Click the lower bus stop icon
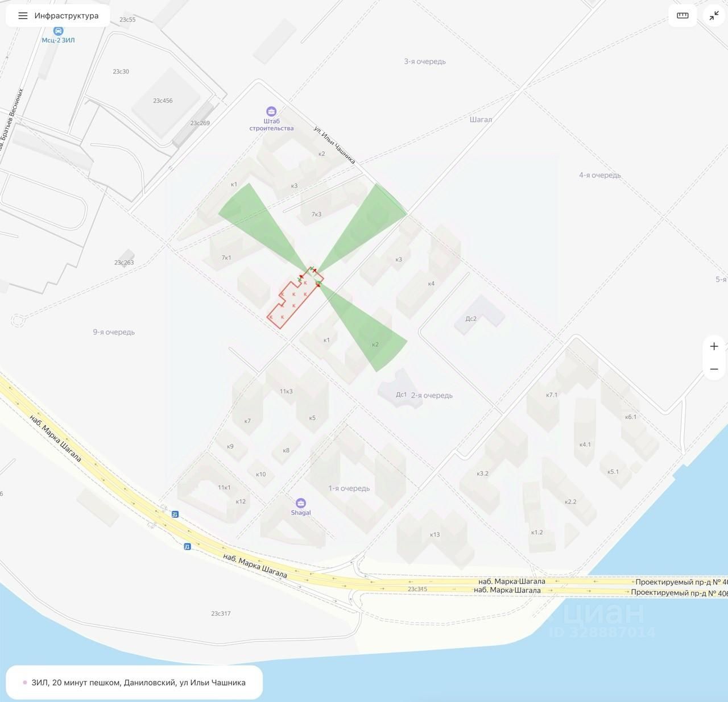This screenshot has width=728, height=702. tap(187, 546)
